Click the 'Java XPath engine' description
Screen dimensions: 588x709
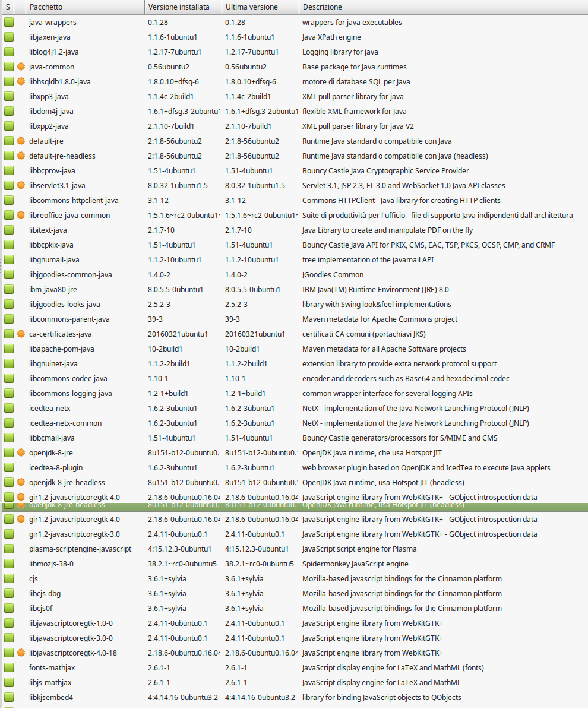[331, 37]
